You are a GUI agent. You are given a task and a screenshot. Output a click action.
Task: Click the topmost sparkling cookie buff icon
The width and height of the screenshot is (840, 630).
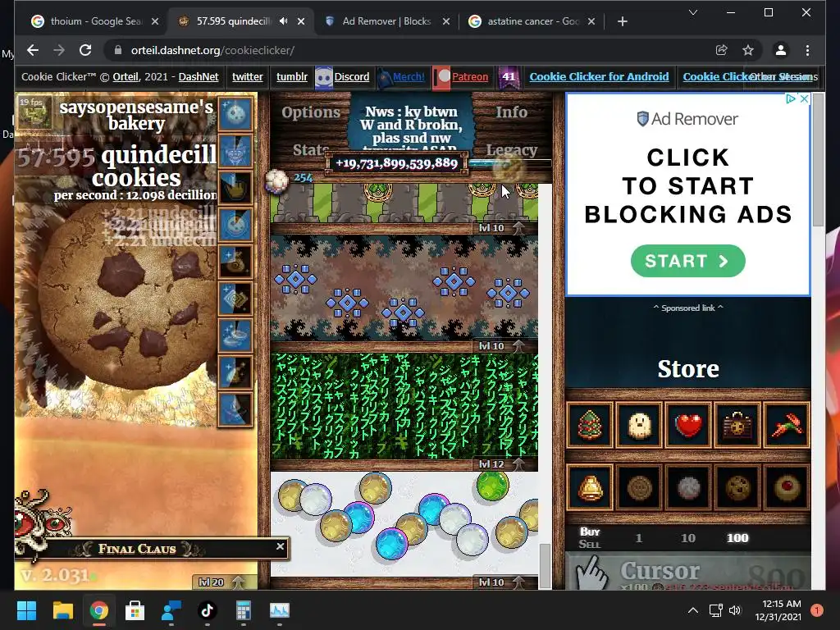click(x=235, y=114)
